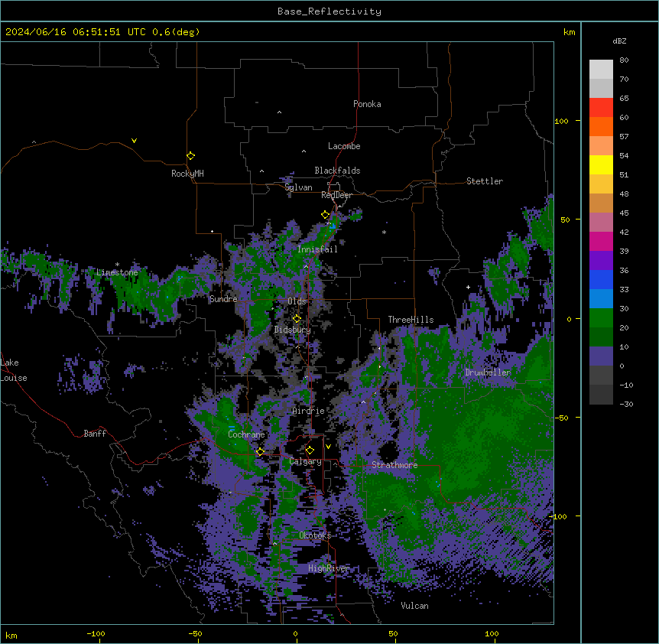Select the -30 value in the dBZ legend

pos(626,404)
